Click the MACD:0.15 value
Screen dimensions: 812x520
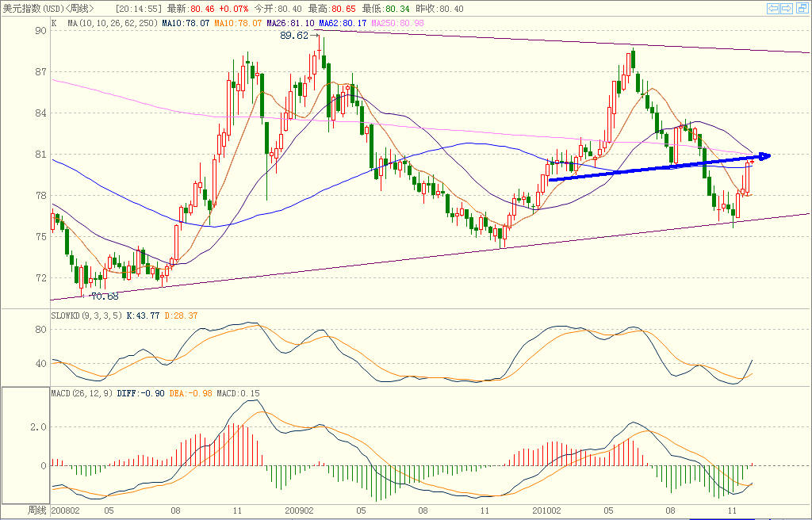238,394
